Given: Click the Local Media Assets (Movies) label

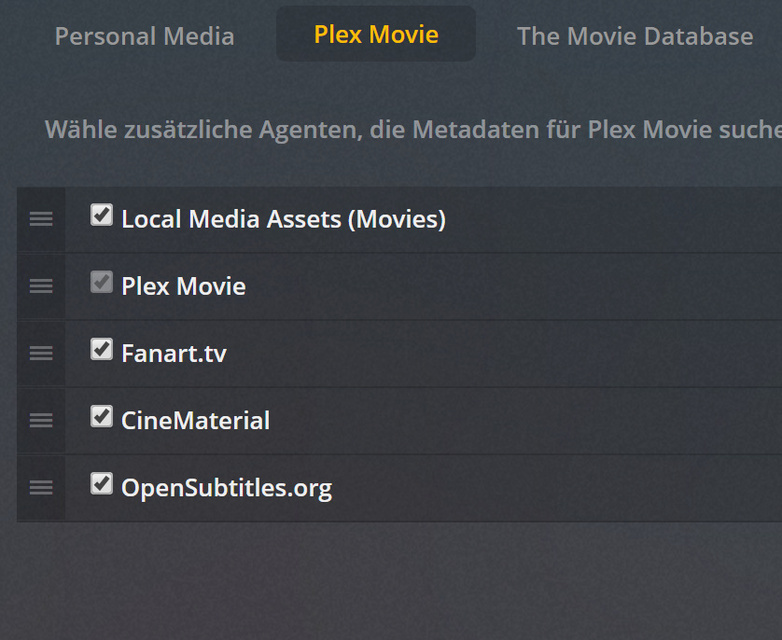Looking at the screenshot, I should [283, 219].
